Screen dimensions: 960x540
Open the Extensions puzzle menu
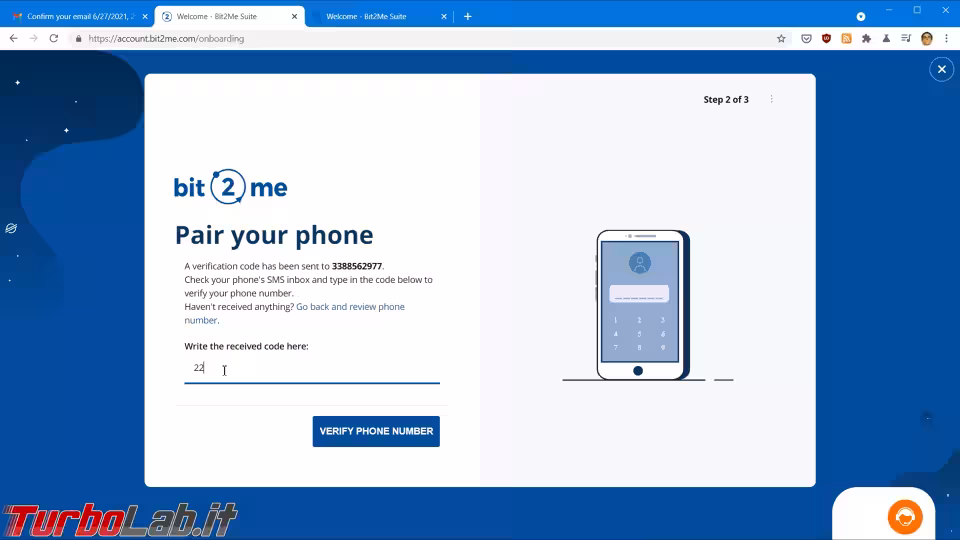[x=866, y=39]
